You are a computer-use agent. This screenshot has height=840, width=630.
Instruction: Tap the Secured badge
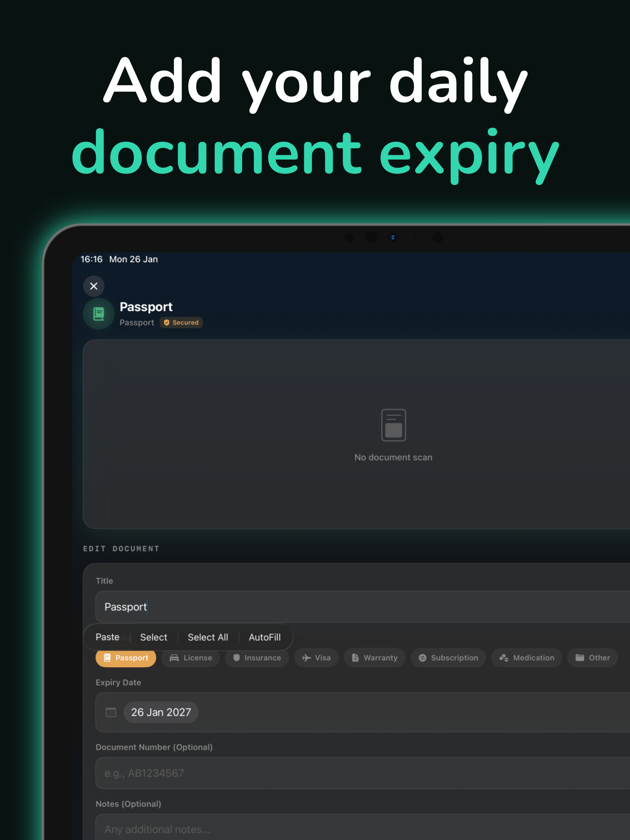click(x=181, y=323)
